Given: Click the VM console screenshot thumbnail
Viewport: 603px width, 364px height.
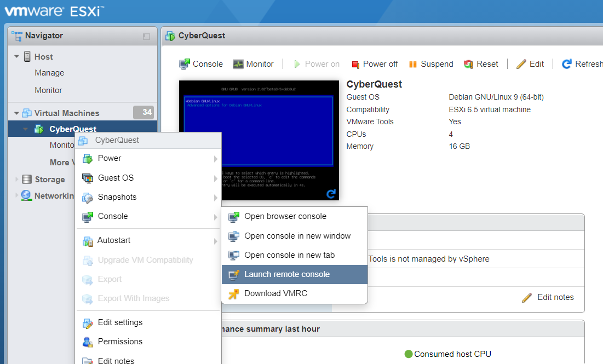Looking at the screenshot, I should point(259,140).
